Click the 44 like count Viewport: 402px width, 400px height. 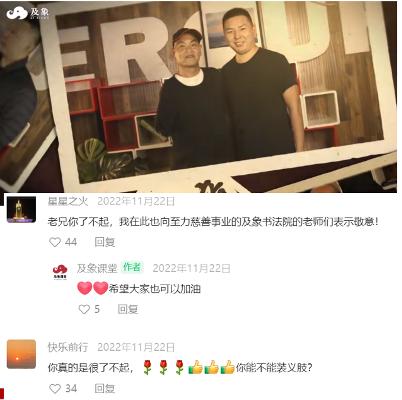tap(71, 242)
